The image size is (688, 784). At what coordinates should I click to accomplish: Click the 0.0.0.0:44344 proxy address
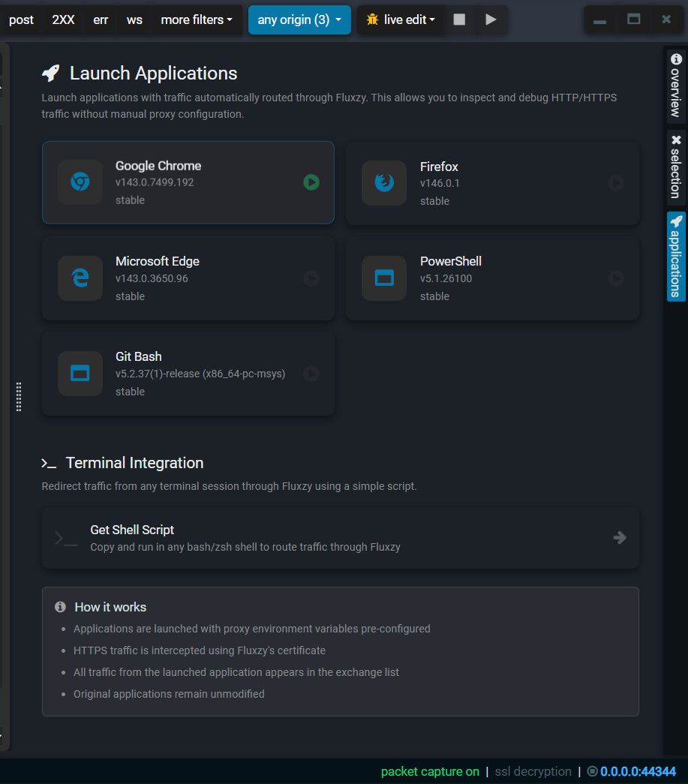click(x=638, y=771)
